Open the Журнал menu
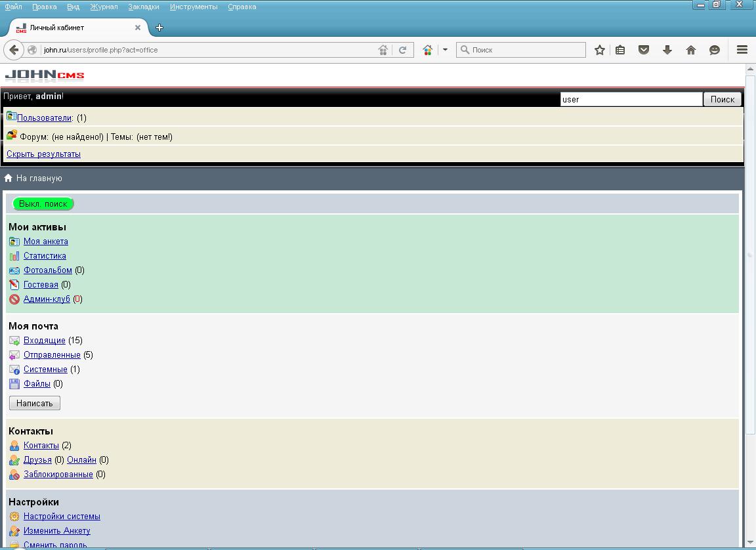 point(104,7)
